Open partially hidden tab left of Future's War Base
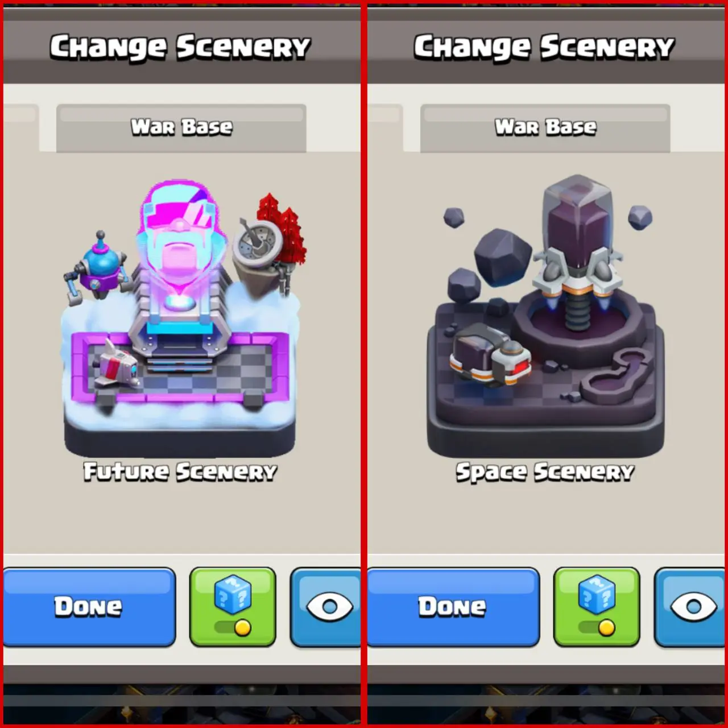This screenshot has height=728, width=728. (21, 128)
